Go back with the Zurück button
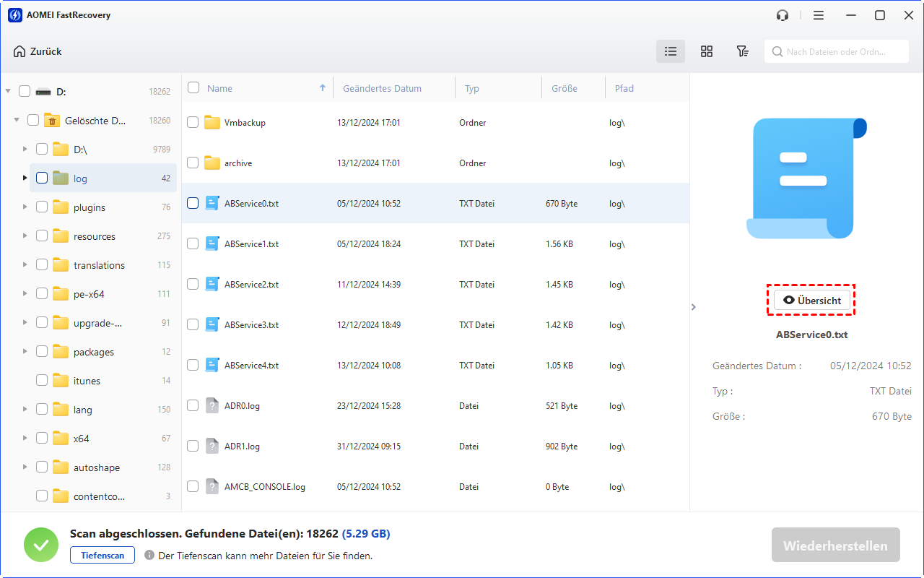This screenshot has width=924, height=578. point(38,51)
